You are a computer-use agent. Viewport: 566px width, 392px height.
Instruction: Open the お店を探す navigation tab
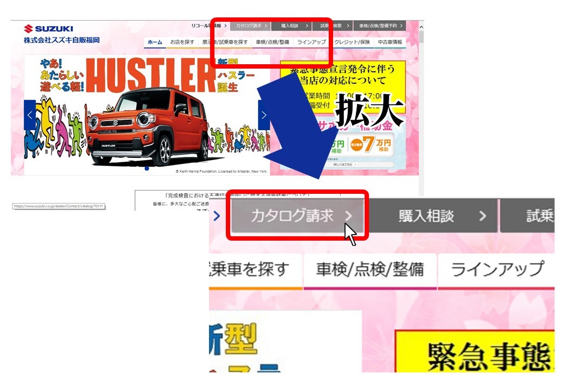[182, 42]
